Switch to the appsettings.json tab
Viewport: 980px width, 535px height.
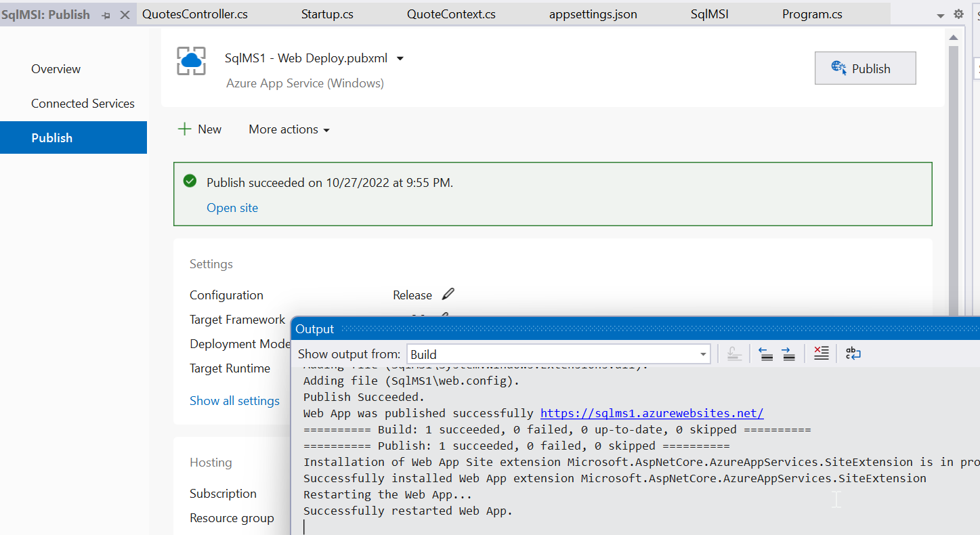pos(593,14)
